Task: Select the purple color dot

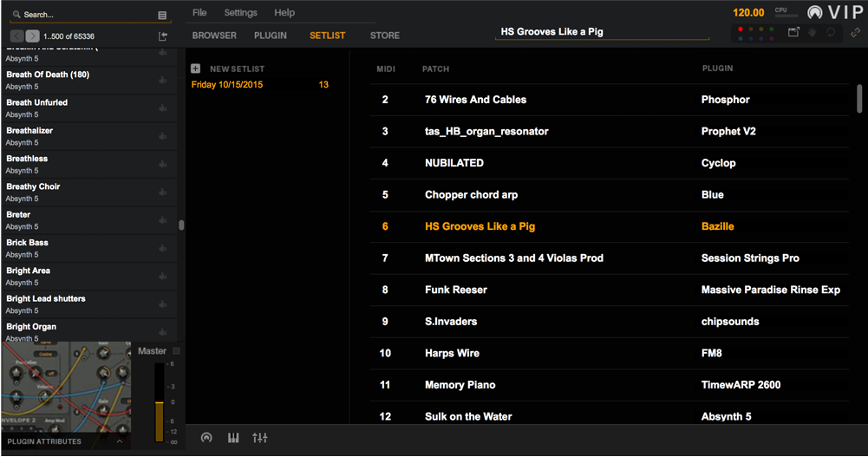Action: [x=761, y=38]
